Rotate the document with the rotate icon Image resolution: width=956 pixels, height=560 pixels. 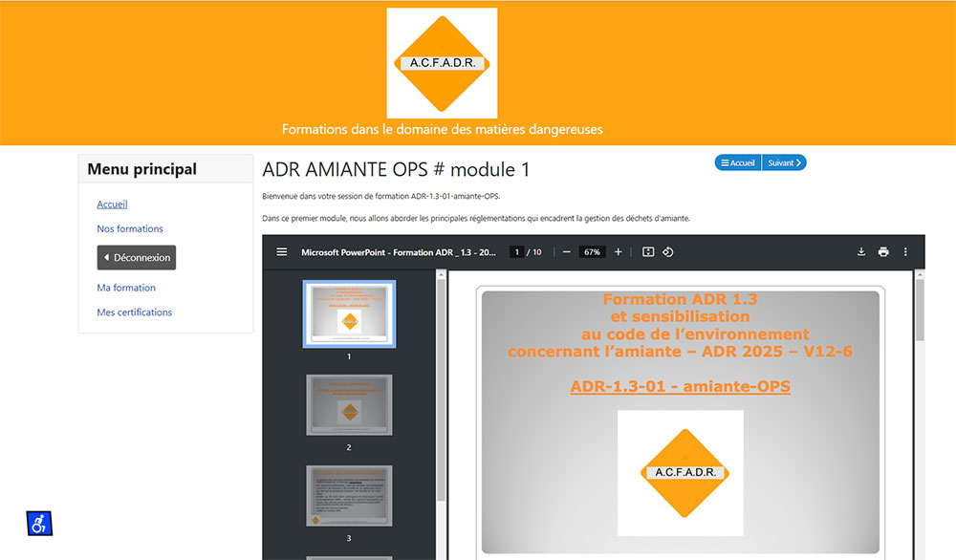[667, 251]
